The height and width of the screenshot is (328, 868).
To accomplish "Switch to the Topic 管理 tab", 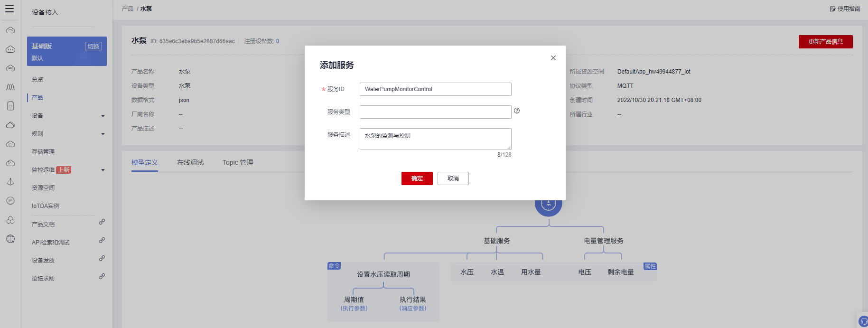I will point(238,162).
